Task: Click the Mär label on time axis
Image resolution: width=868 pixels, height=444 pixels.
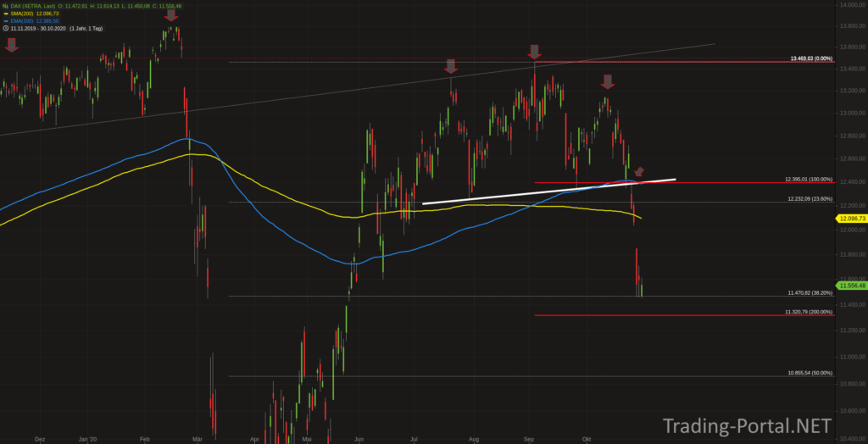Action: 197,439
